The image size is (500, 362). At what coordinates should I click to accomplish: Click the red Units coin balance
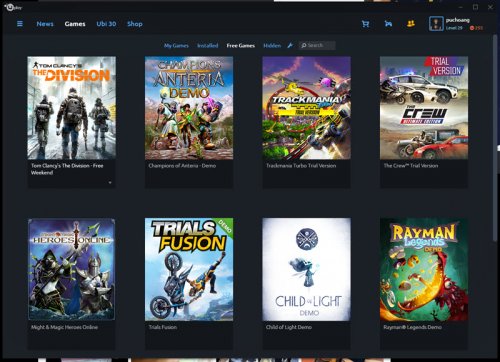pos(476,28)
